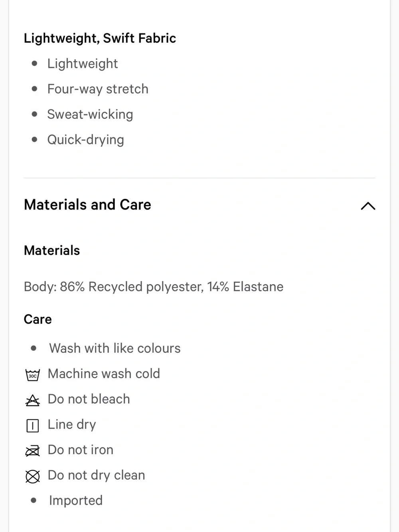This screenshot has height=532, width=399.
Task: Click the Lightweight, Swift Fabric heading
Action: click(100, 38)
